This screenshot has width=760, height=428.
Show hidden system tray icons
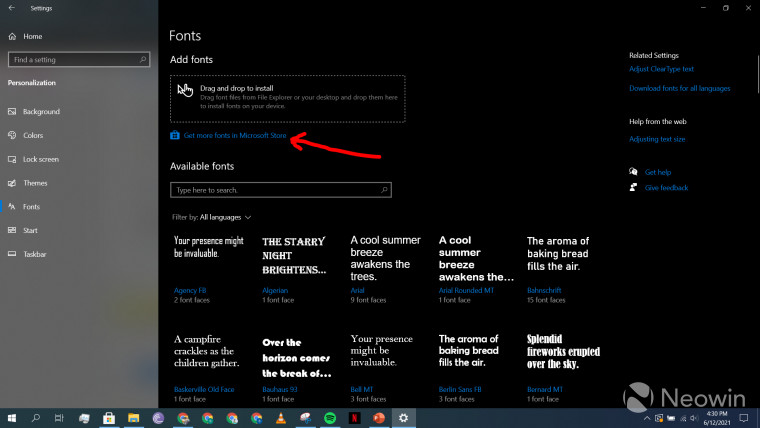(x=647, y=418)
